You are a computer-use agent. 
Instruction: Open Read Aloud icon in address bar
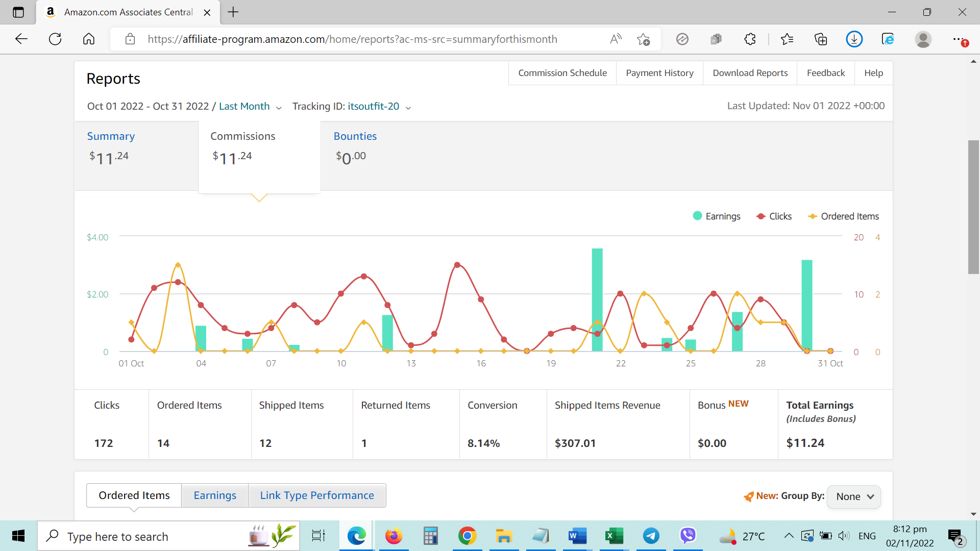tap(616, 39)
